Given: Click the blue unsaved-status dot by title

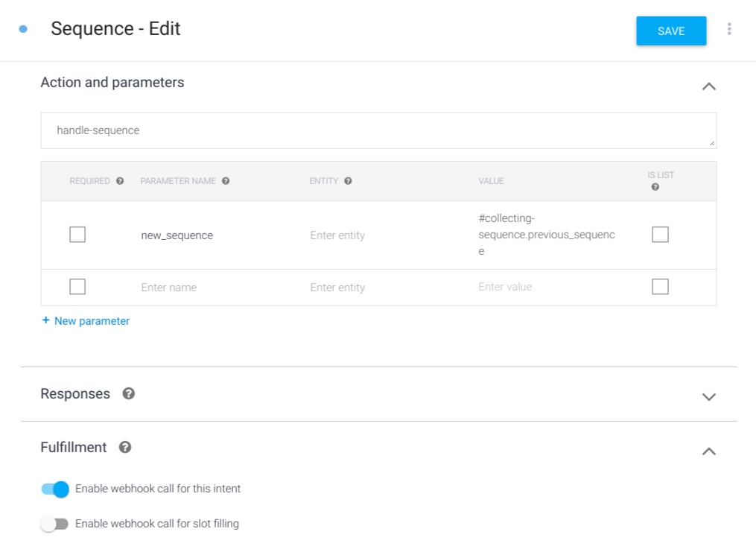Looking at the screenshot, I should pyautogui.click(x=23, y=29).
